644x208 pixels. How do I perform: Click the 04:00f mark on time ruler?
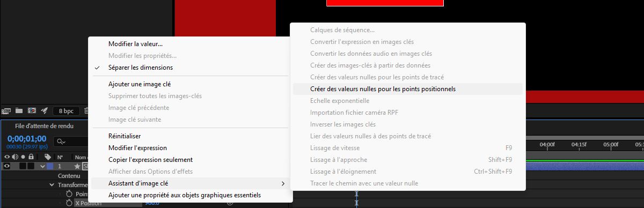click(x=547, y=145)
